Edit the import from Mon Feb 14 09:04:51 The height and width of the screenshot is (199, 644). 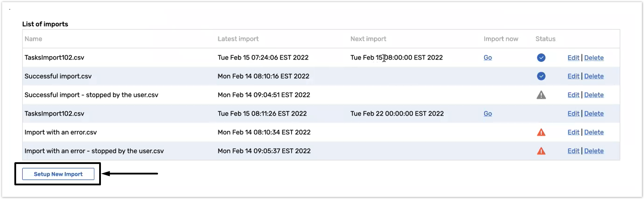pyautogui.click(x=573, y=95)
